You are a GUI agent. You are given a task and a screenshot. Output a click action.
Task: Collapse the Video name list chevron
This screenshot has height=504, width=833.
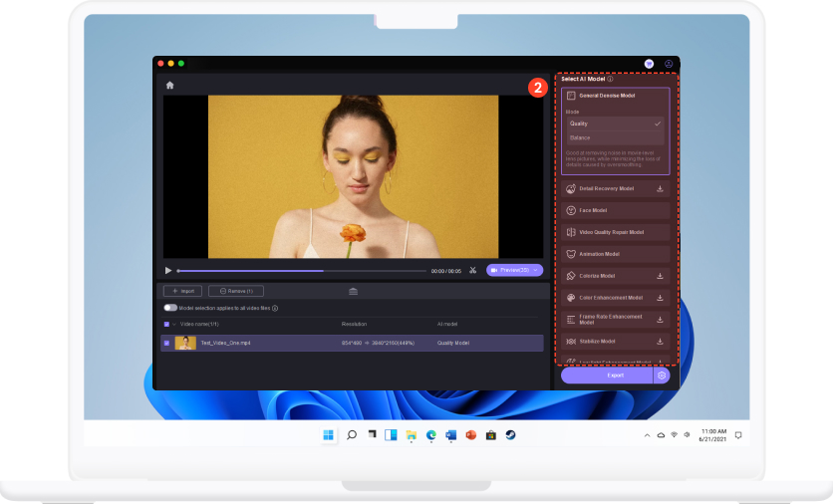tap(174, 325)
